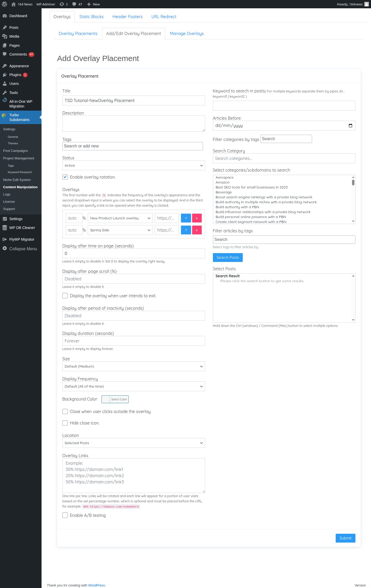Check the Hide close icon option
The height and width of the screenshot is (588, 371).
(x=65, y=423)
